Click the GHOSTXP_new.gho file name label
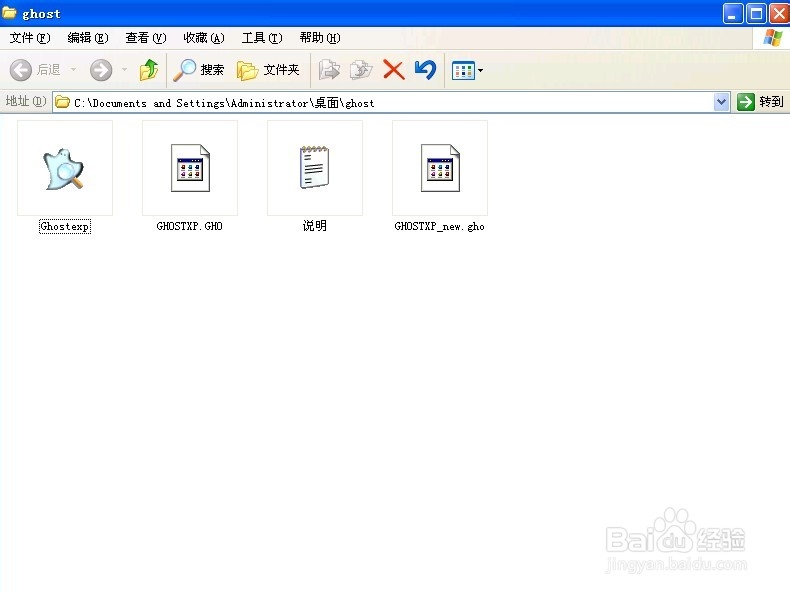The height and width of the screenshot is (592, 790). pyautogui.click(x=440, y=226)
